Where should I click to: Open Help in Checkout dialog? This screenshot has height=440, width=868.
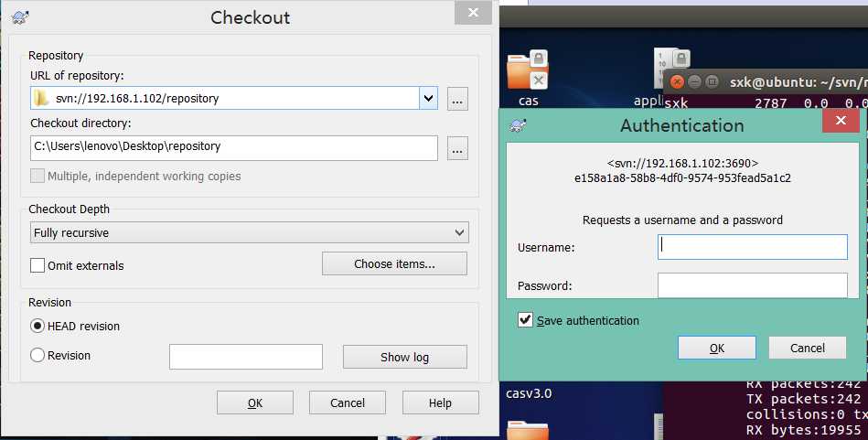pyautogui.click(x=440, y=402)
